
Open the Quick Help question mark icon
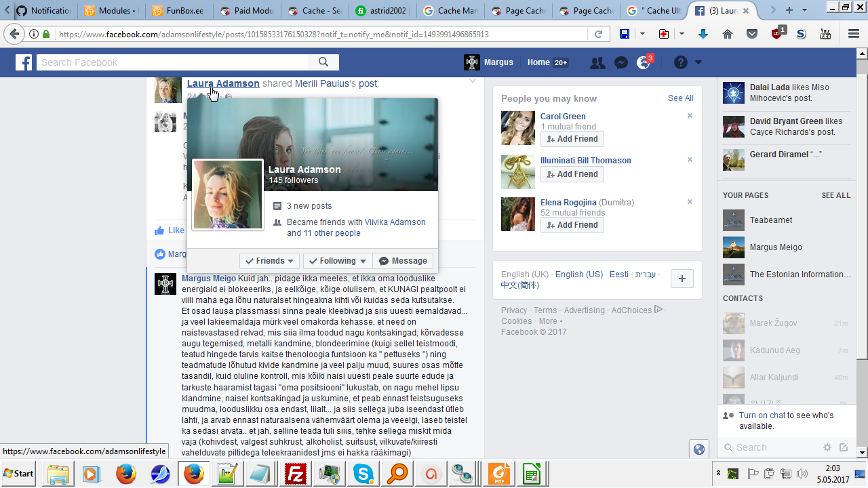click(x=681, y=62)
